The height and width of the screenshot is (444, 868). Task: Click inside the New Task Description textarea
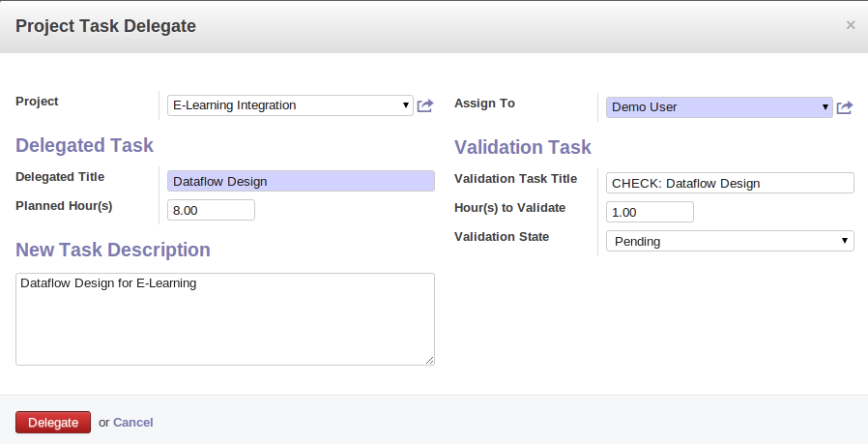click(x=224, y=318)
